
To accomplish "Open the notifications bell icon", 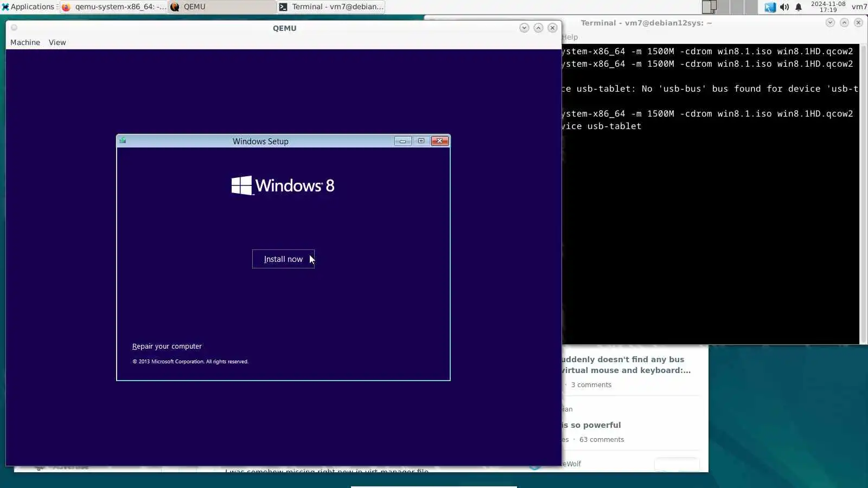I will click(799, 7).
